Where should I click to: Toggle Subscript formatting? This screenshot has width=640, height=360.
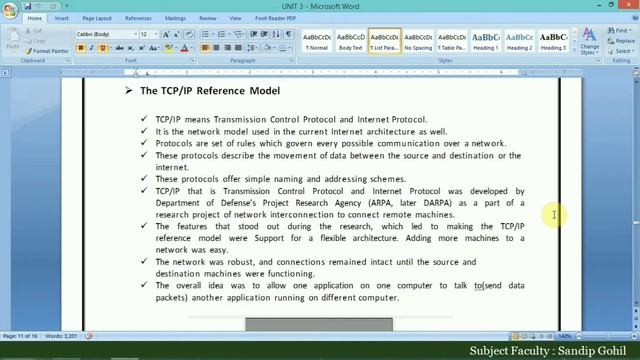(131, 48)
